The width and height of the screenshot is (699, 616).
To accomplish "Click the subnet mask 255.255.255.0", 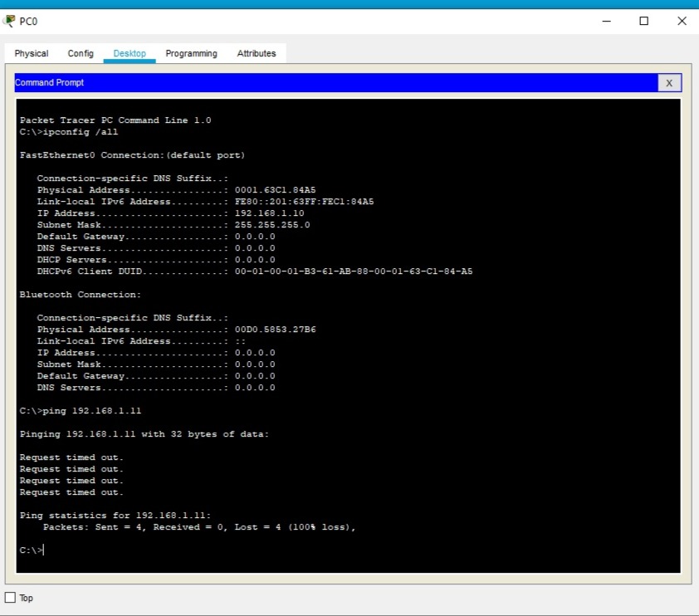I will 272,225.
